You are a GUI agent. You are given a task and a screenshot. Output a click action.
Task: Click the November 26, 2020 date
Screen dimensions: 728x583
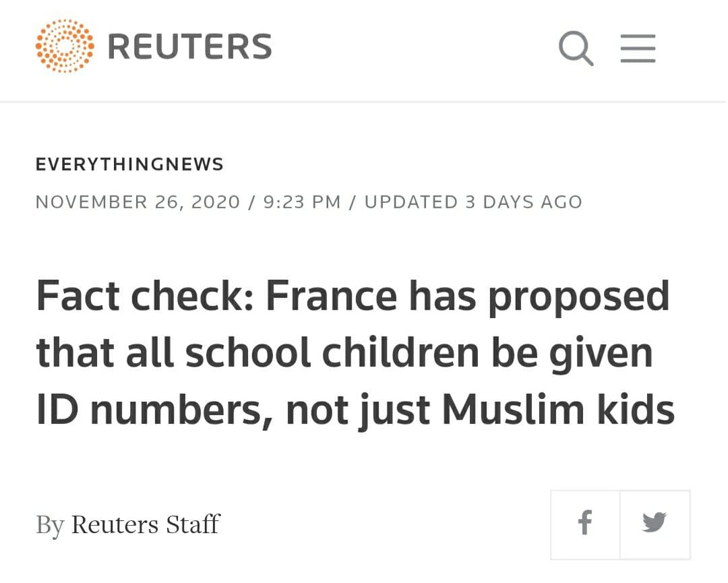pos(138,202)
